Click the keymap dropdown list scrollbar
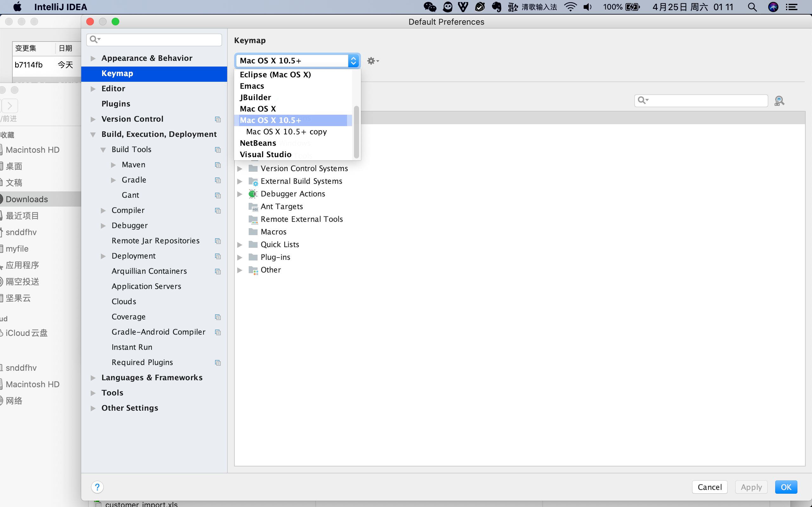 tap(356, 132)
